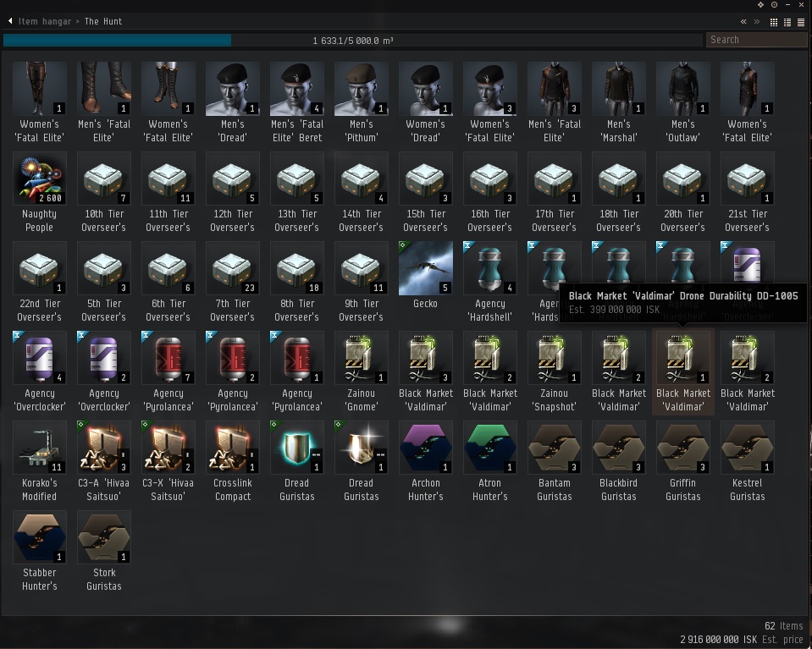This screenshot has height=649, width=812.
Task: Switch to icon grid view
Action: pyautogui.click(x=774, y=22)
